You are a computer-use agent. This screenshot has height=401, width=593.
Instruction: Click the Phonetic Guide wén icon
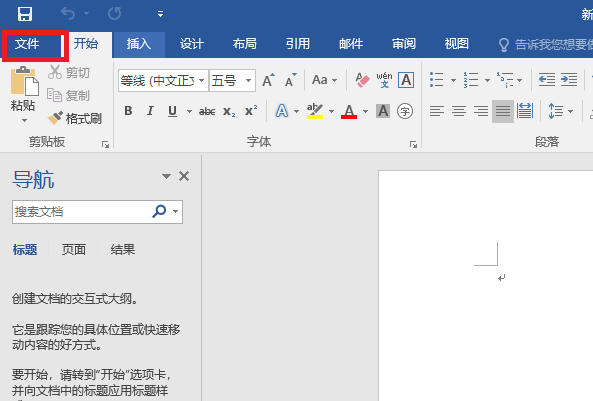pyautogui.click(x=384, y=80)
